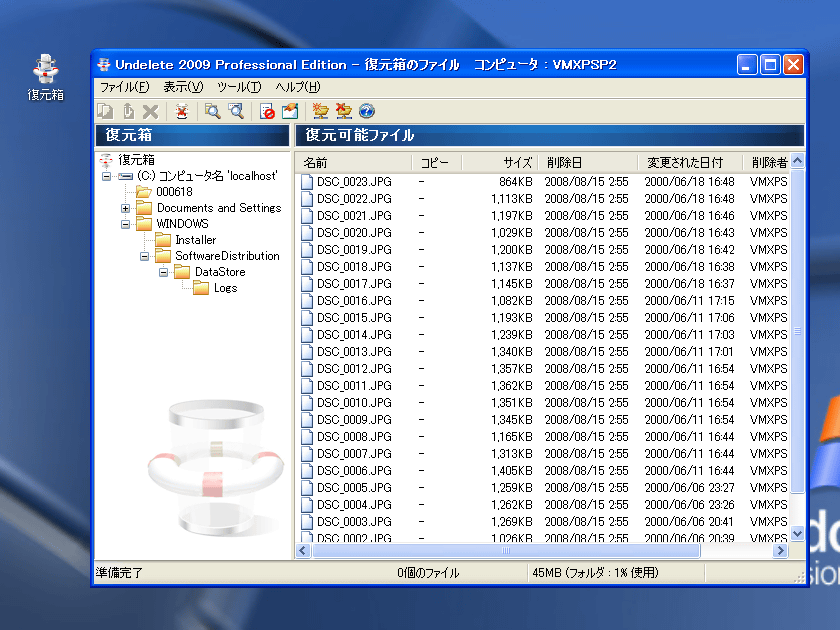
Task: Click the copy files toolbar icon
Action: (x=105, y=111)
